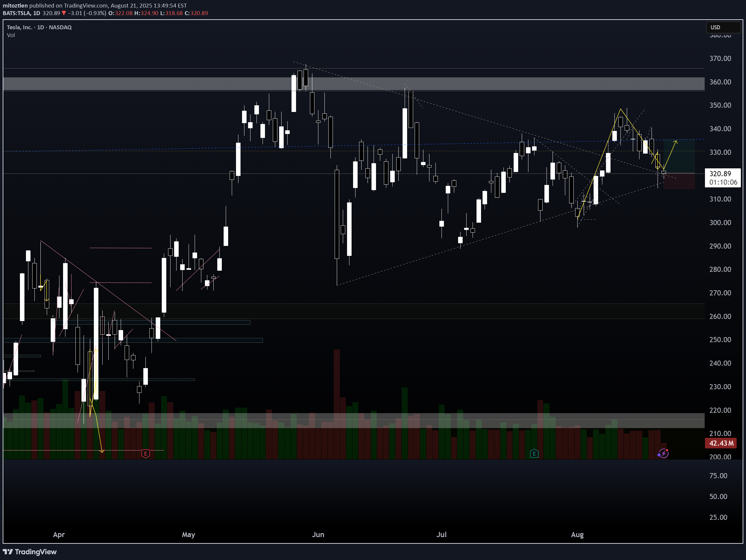
Task: Click the 75.00 lower pane axis label
Action: (718, 476)
